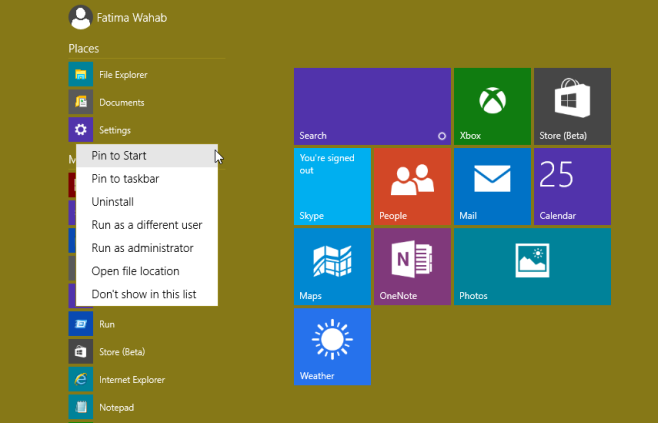
Task: Click the Store (Beta) list icon
Action: (x=81, y=352)
